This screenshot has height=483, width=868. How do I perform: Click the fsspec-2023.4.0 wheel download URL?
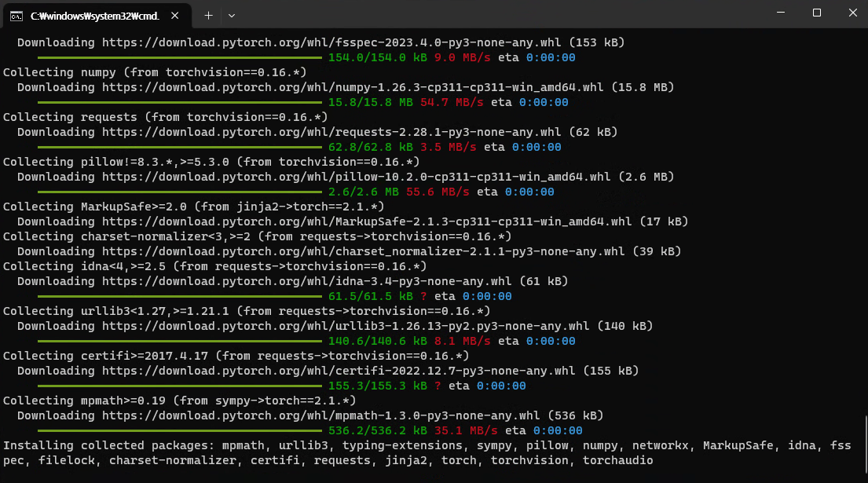click(331, 42)
